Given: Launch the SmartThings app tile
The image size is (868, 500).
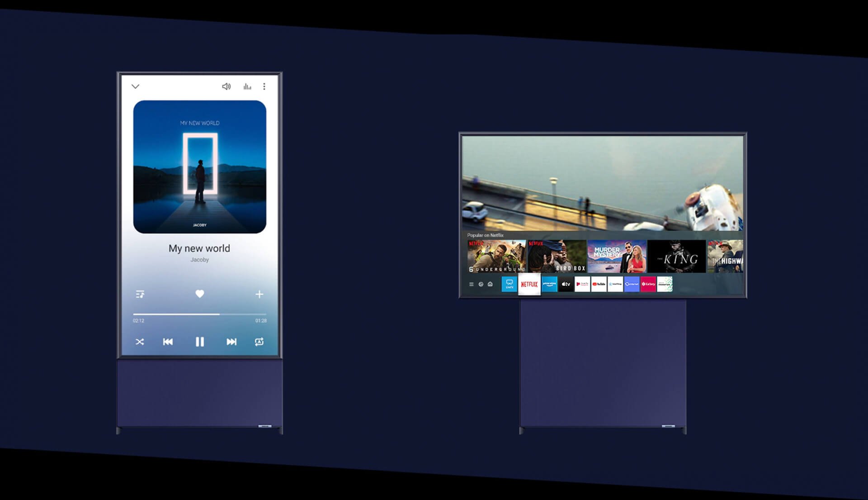Looking at the screenshot, I should [x=615, y=284].
